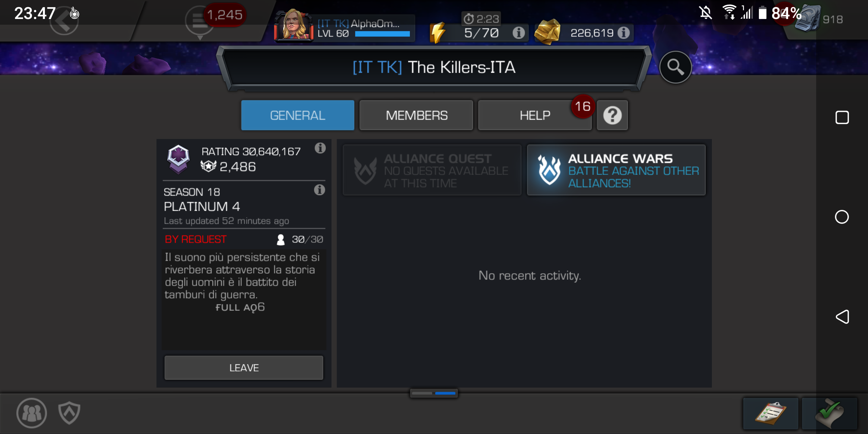This screenshot has height=434, width=868.
Task: Tap the Android home circle button
Action: coord(841,217)
